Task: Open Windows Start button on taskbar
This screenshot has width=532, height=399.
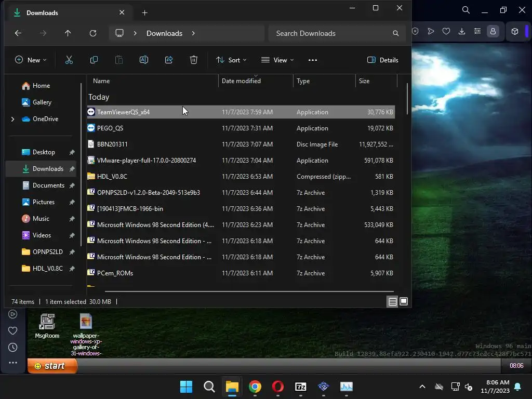Action: pos(186,387)
